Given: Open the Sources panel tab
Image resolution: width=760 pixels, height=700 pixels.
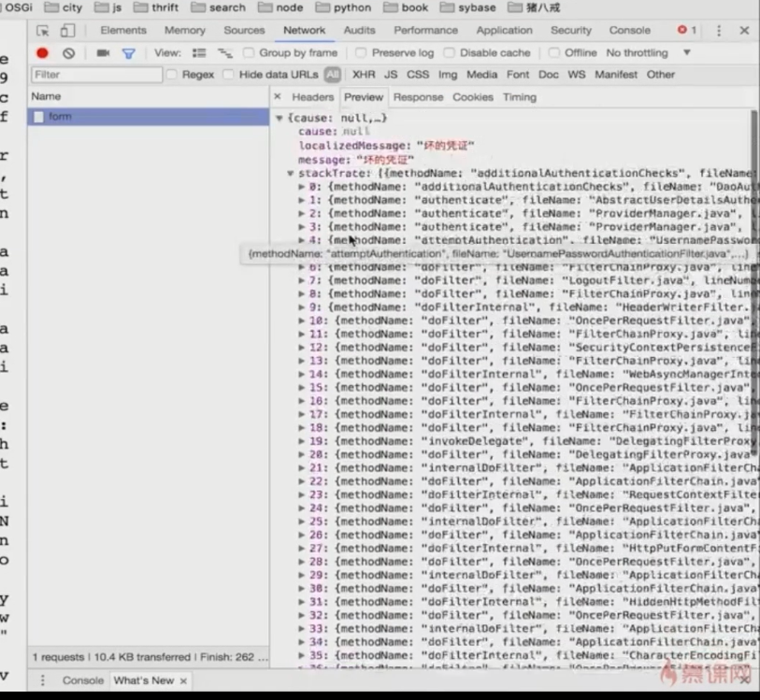Looking at the screenshot, I should click(244, 30).
